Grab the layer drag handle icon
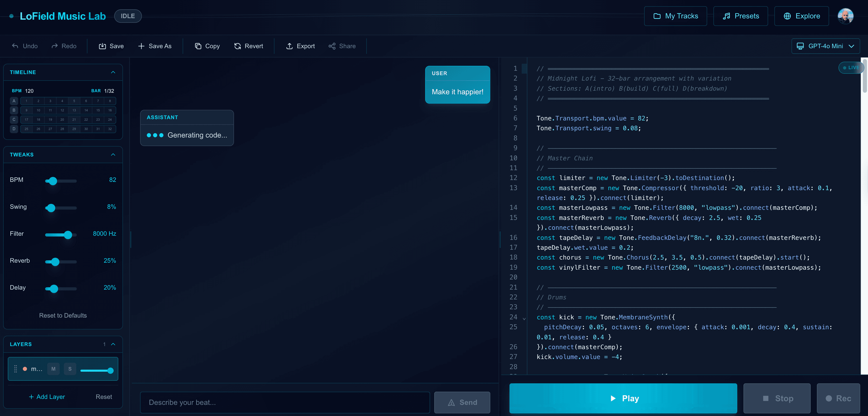This screenshot has height=416, width=868. tap(16, 369)
